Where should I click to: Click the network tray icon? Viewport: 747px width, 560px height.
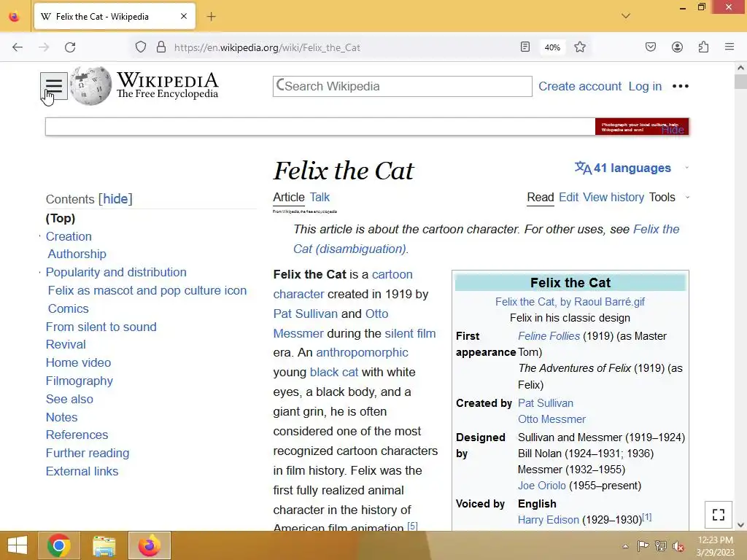(661, 546)
